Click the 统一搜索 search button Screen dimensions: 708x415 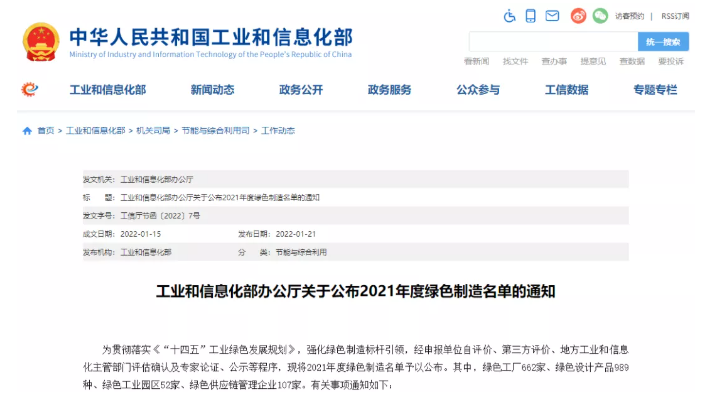click(x=663, y=42)
